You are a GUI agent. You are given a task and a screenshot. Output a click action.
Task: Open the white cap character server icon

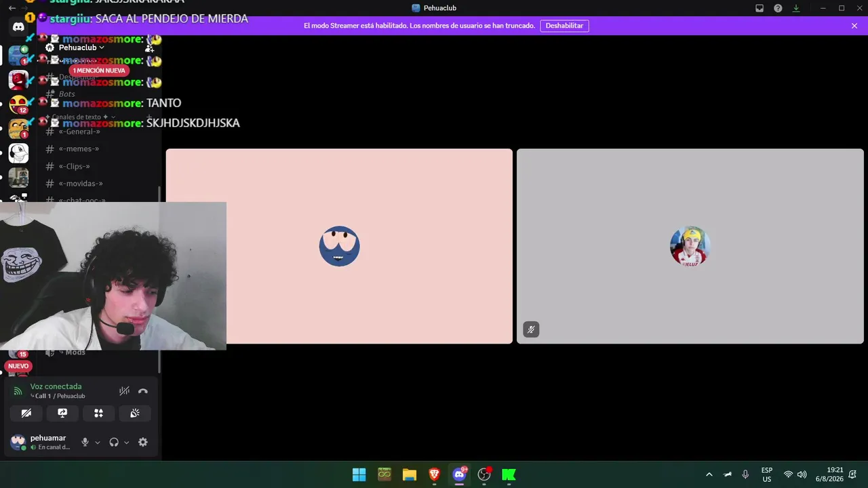pyautogui.click(x=18, y=153)
